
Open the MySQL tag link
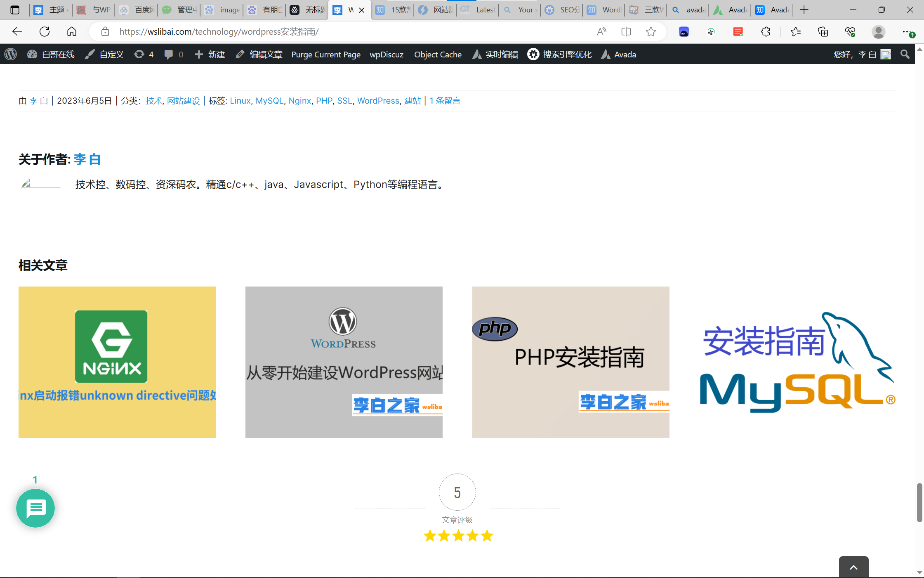point(269,101)
